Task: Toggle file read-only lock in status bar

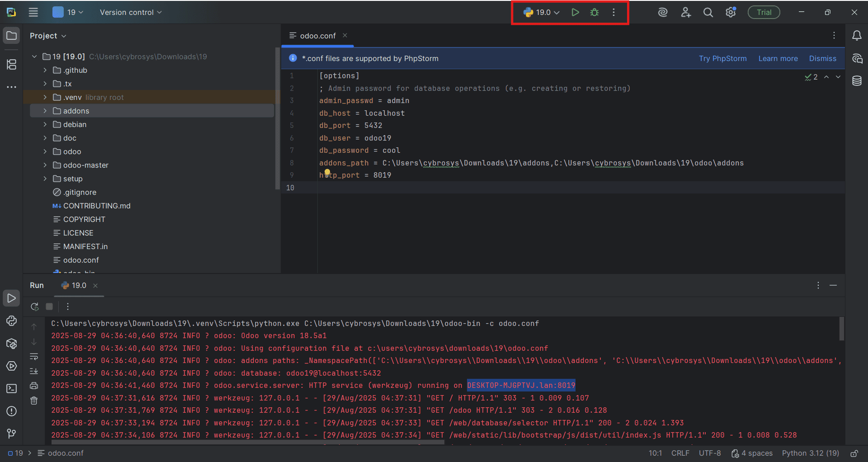Action: [854, 453]
